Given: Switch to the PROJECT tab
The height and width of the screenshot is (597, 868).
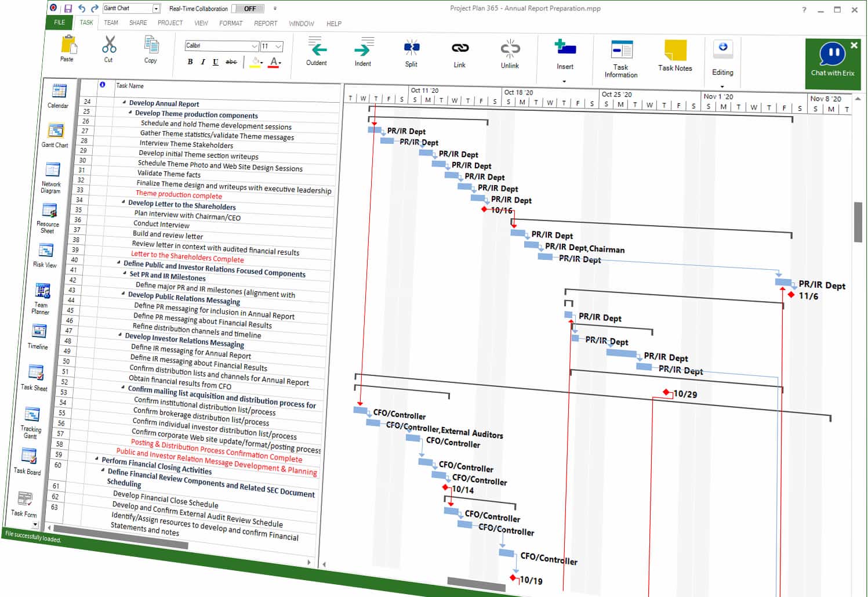Looking at the screenshot, I should pyautogui.click(x=170, y=23).
